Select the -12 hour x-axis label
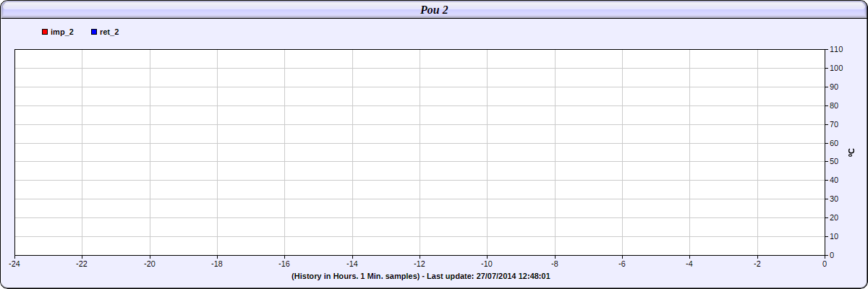Viewport: 868px width, 289px height. point(420,264)
